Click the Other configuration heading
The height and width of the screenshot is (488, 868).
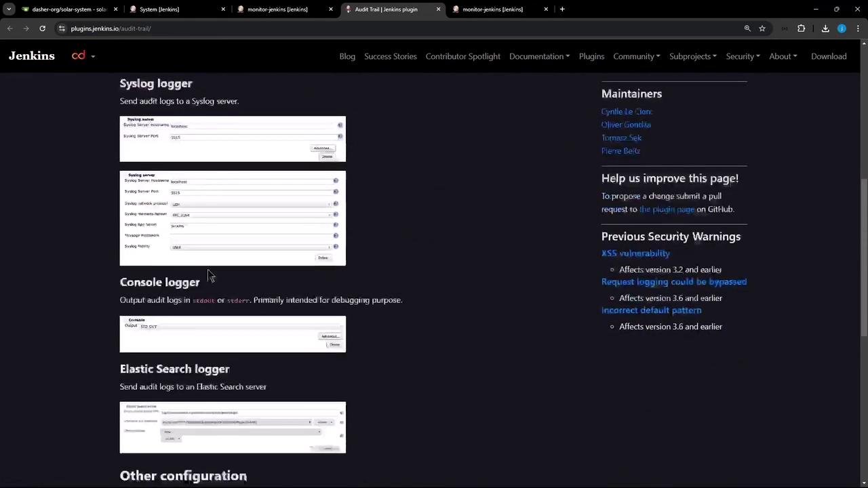coord(183,476)
